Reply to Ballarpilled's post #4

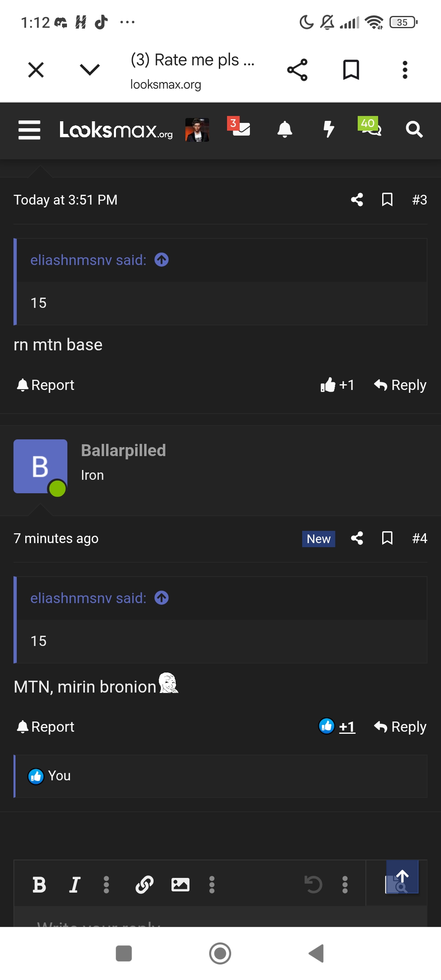coord(400,727)
